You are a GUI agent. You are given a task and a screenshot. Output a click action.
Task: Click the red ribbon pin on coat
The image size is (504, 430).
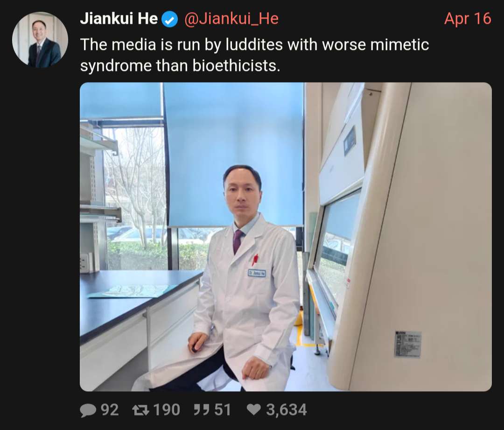coord(255,259)
